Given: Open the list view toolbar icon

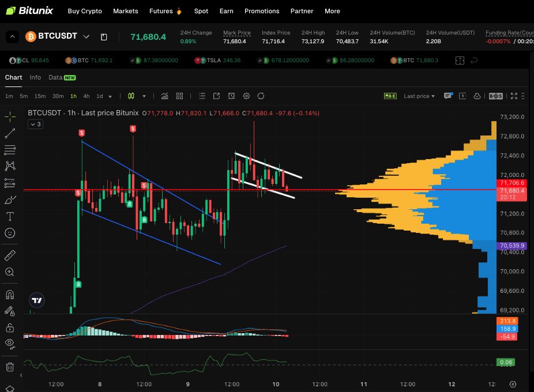Looking at the screenshot, I should point(202,96).
